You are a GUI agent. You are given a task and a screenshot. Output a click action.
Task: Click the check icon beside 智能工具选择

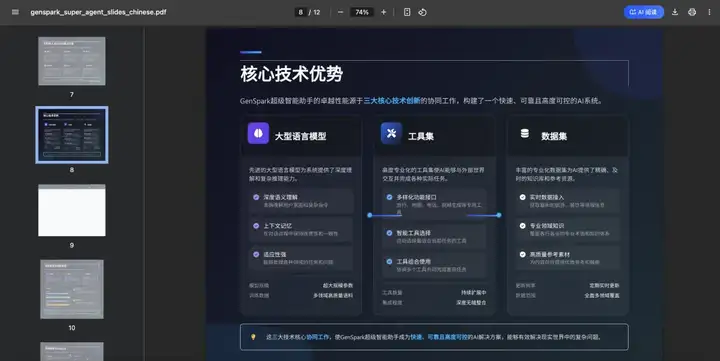pos(389,233)
